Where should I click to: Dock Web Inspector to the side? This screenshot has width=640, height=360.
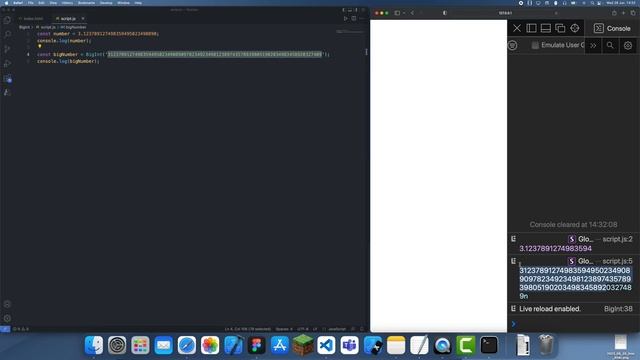[x=531, y=28]
